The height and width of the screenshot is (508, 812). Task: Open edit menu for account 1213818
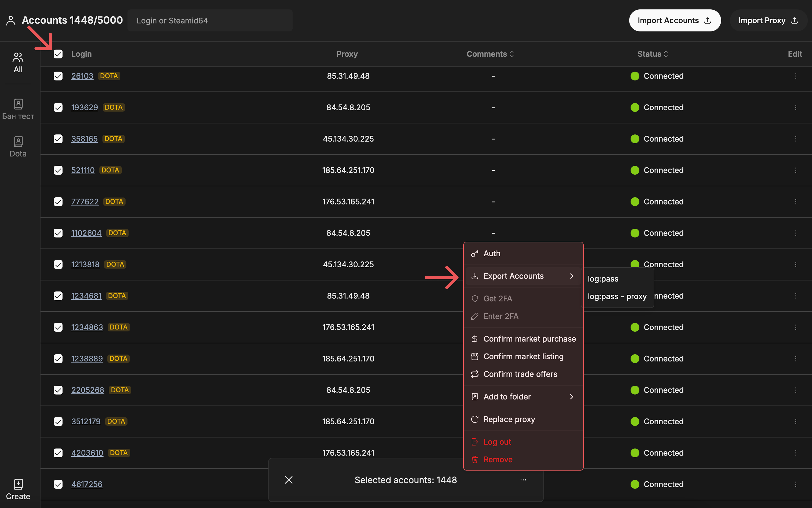796,264
